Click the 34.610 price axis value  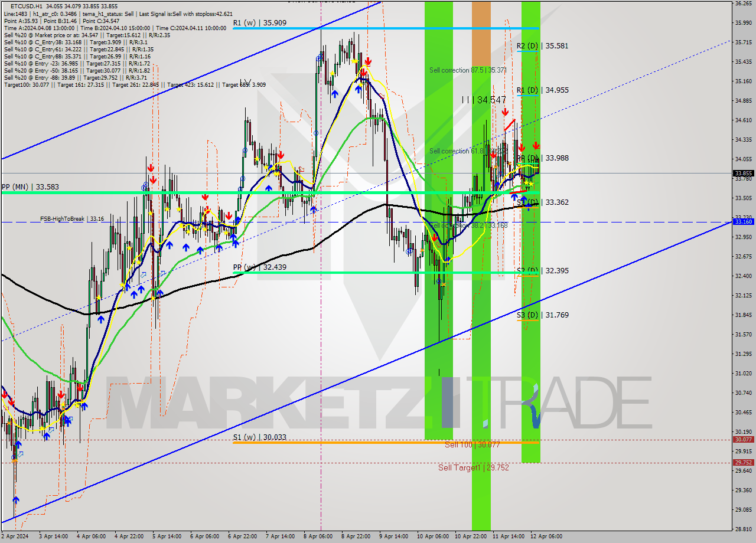(x=743, y=120)
